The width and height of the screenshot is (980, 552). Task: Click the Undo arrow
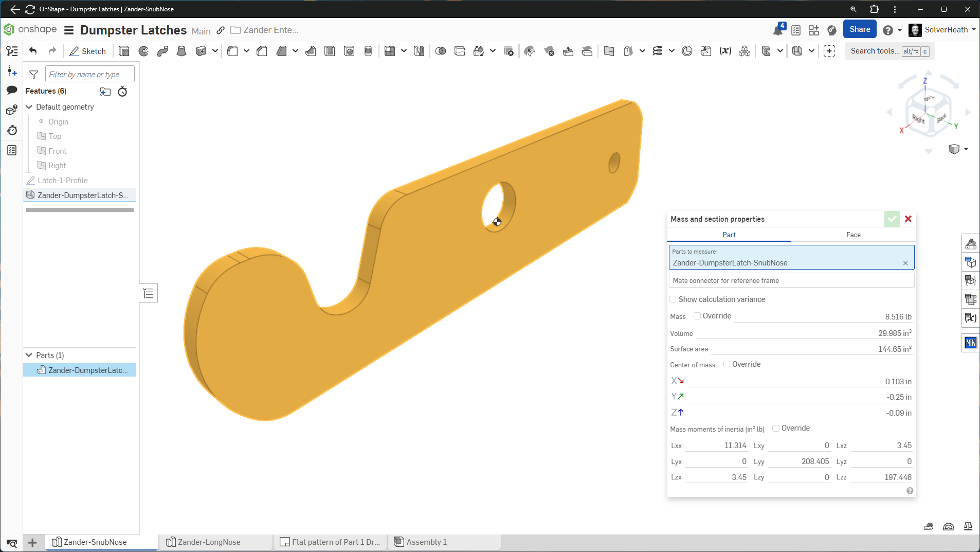tap(33, 50)
